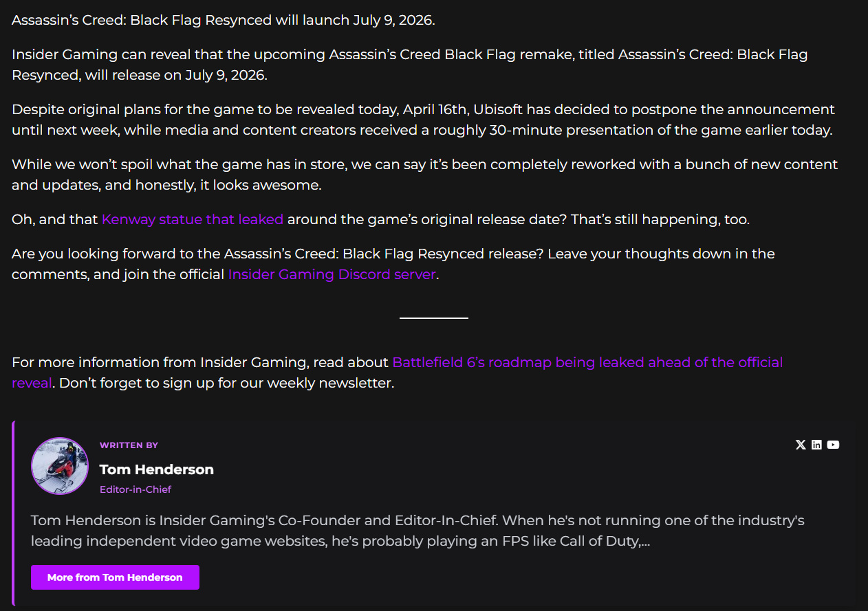Open the 'Kenway statue that leaked' link
Viewport: 868px width, 611px height.
192,219
